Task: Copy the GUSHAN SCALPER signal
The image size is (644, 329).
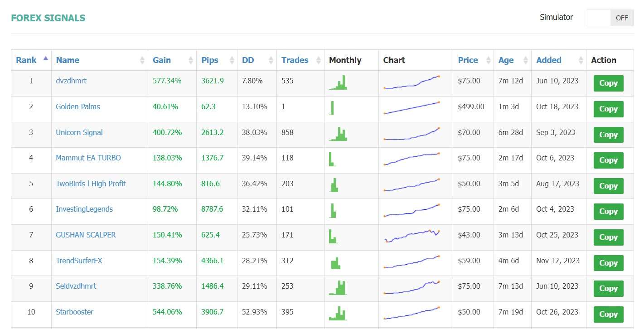Action: [x=608, y=237]
